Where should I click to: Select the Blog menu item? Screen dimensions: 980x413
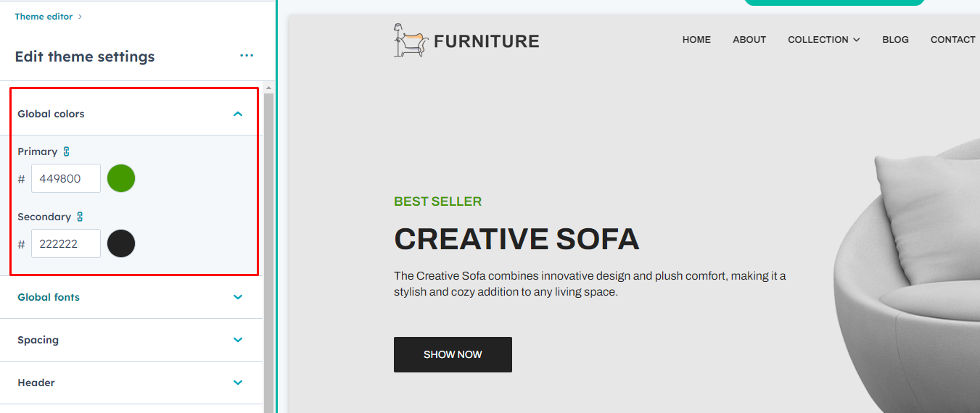895,40
